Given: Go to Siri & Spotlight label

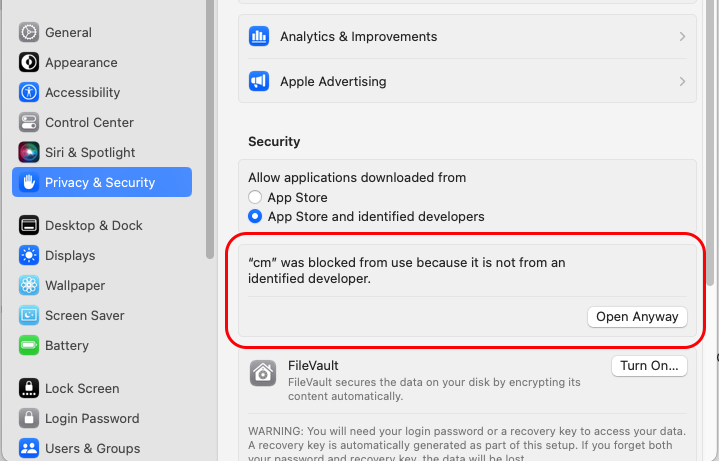Looking at the screenshot, I should tap(90, 152).
